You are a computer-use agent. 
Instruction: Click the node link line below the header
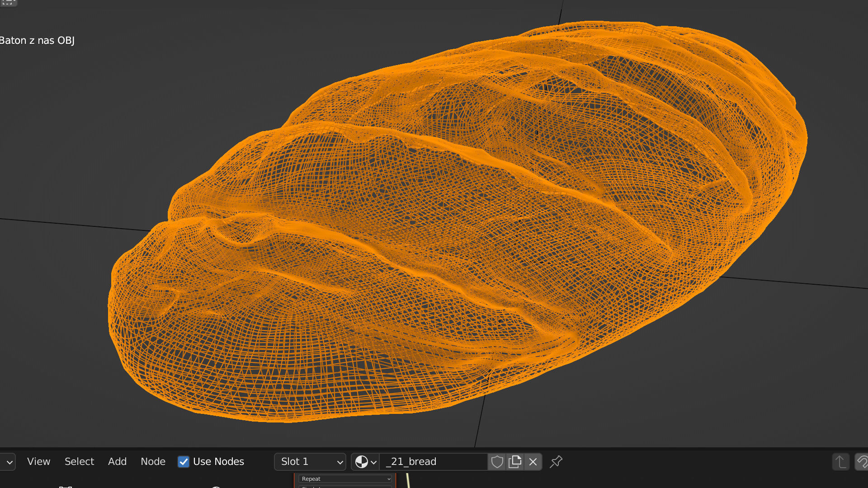click(408, 481)
